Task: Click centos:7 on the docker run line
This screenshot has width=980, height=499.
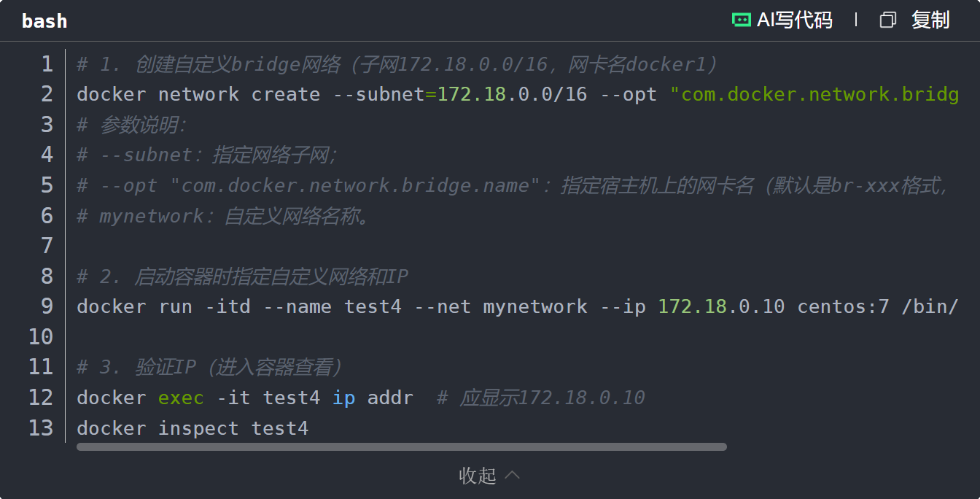Action: tap(844, 306)
